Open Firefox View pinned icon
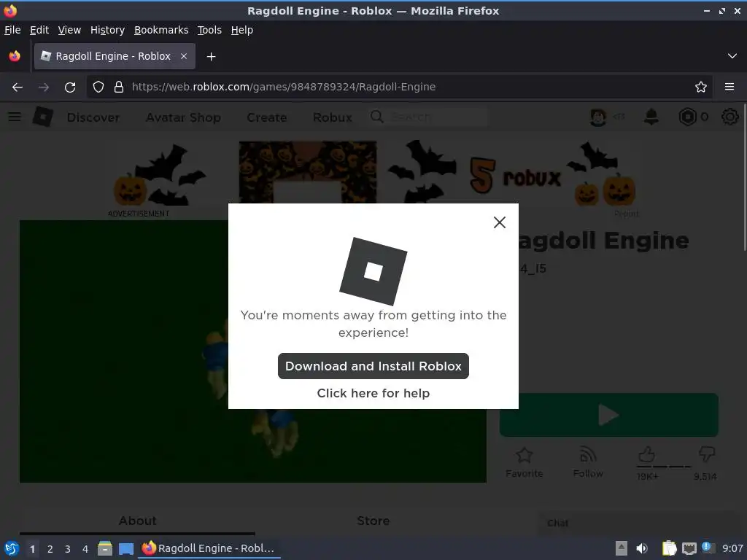 pyautogui.click(x=15, y=56)
